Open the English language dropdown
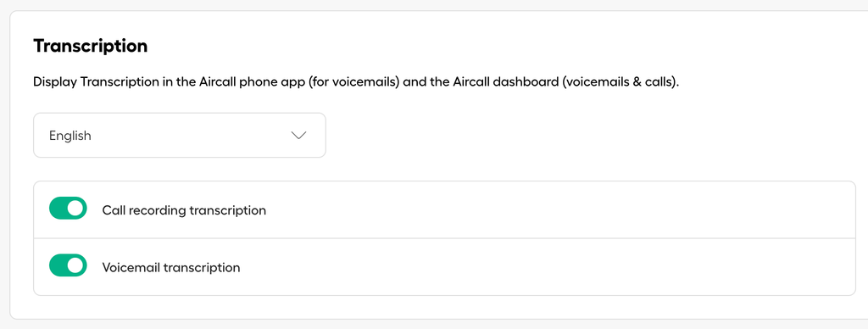The width and height of the screenshot is (868, 329). (180, 135)
